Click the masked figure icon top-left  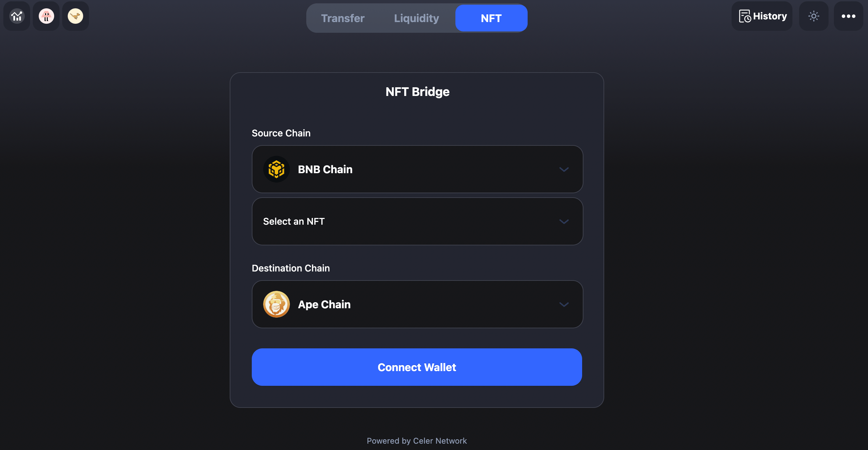pyautogui.click(x=46, y=15)
